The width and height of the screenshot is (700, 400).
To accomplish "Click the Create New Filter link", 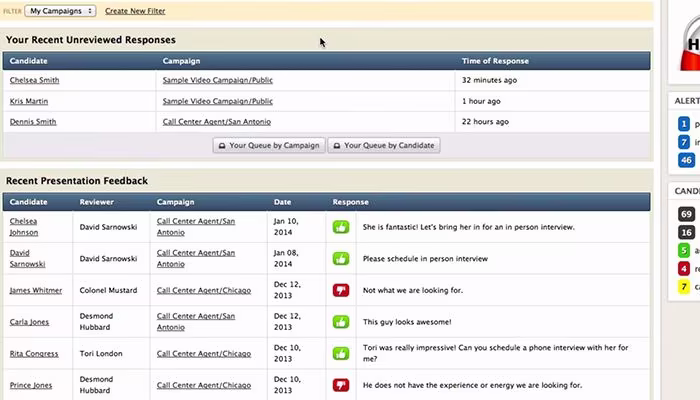I will click(x=135, y=11).
